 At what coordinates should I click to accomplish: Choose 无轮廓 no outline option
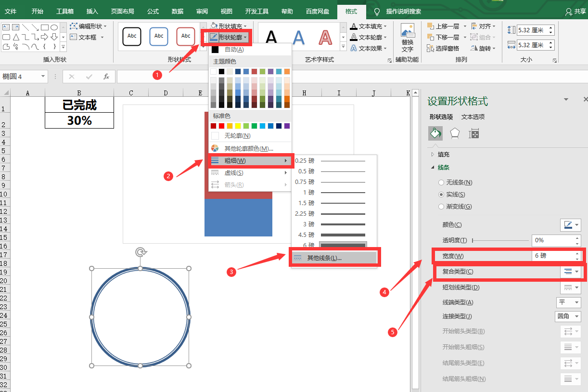[250, 136]
